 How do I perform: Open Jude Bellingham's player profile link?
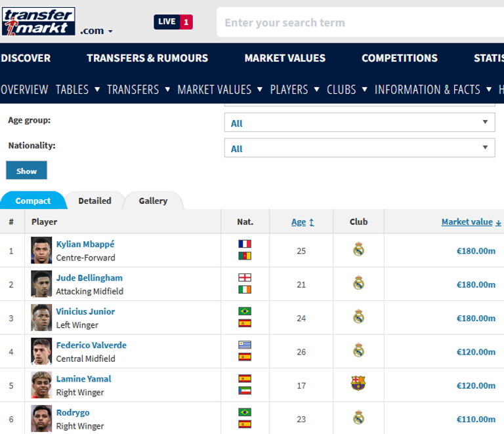coord(89,278)
